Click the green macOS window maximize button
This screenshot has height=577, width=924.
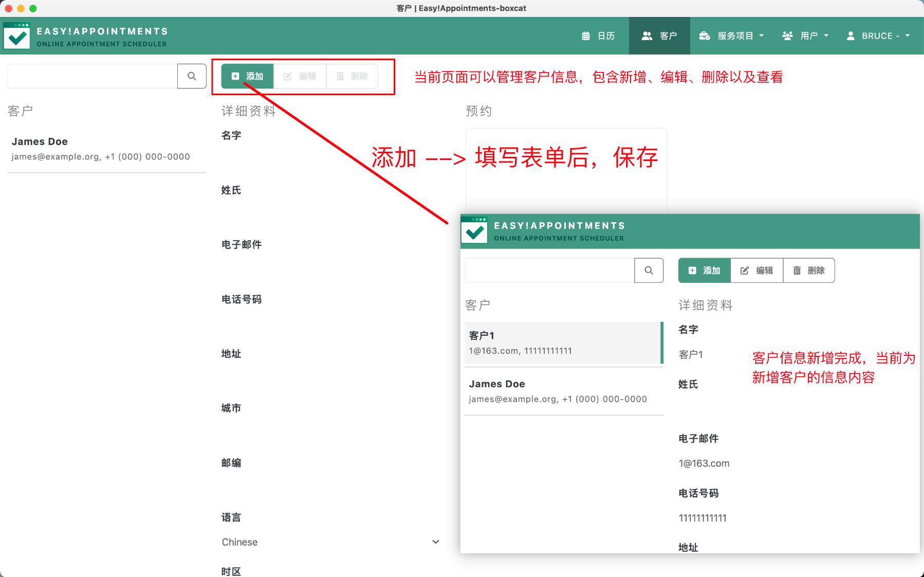(33, 8)
